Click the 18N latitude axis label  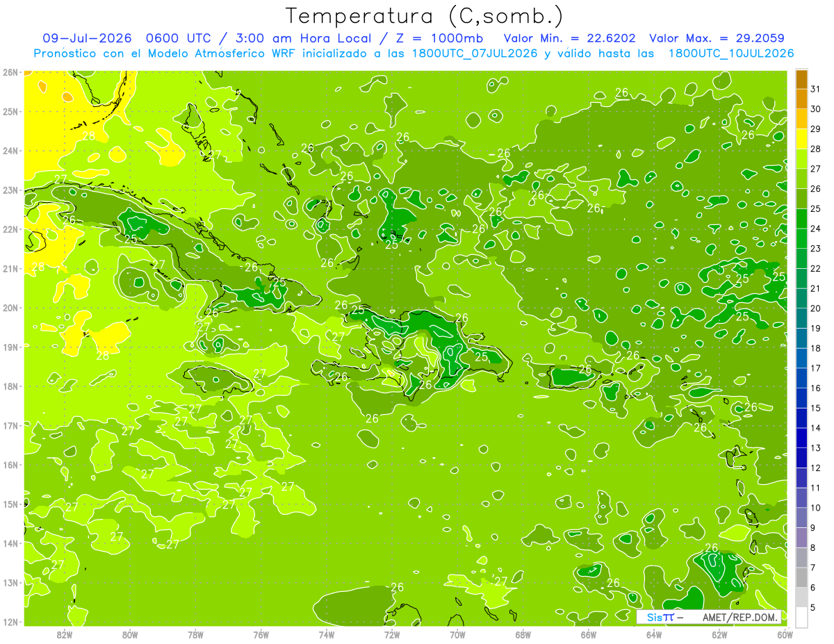[x=10, y=386]
